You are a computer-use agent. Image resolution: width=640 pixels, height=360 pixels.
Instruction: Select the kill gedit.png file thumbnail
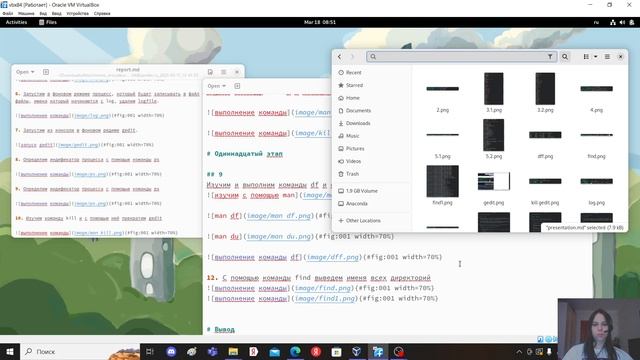[545, 181]
